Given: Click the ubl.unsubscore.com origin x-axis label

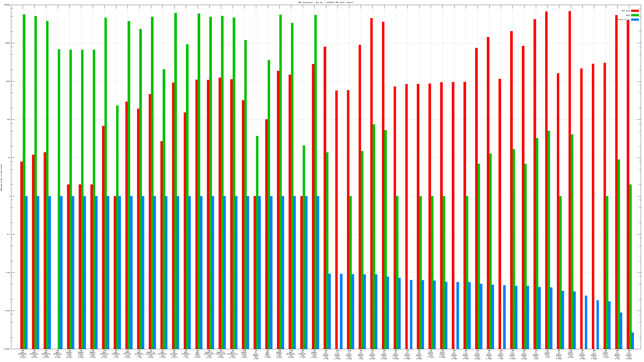Looking at the screenshot, I should 232,354.
